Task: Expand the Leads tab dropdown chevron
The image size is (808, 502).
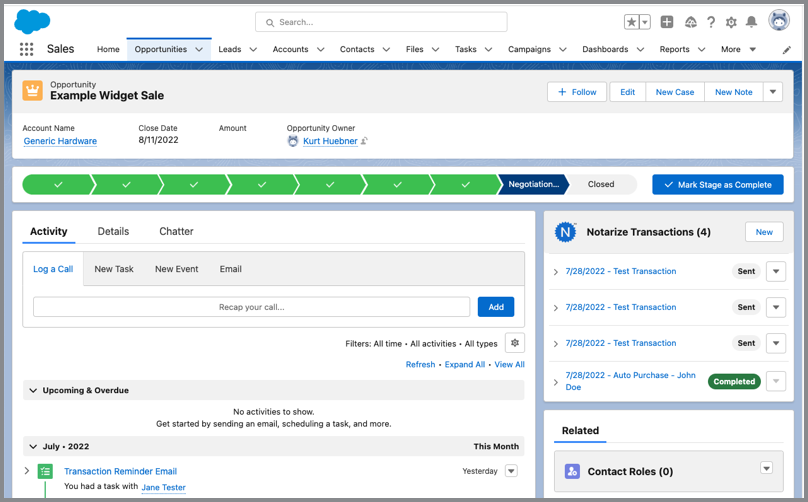Action: [x=253, y=49]
